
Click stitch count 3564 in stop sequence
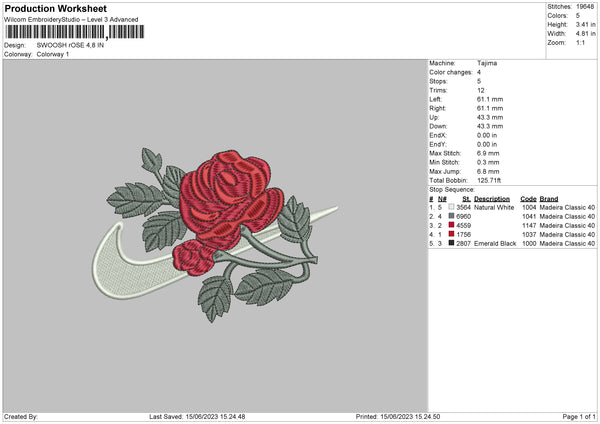click(x=463, y=207)
